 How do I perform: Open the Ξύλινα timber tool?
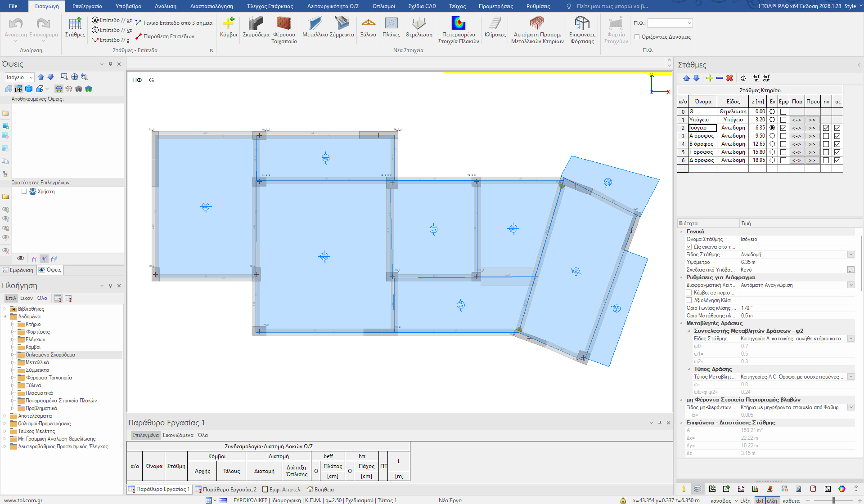[368, 27]
